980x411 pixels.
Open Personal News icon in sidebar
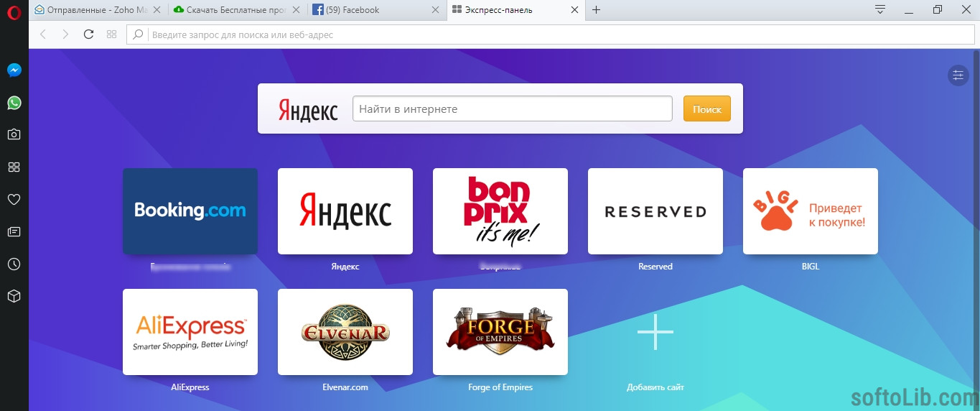point(14,231)
